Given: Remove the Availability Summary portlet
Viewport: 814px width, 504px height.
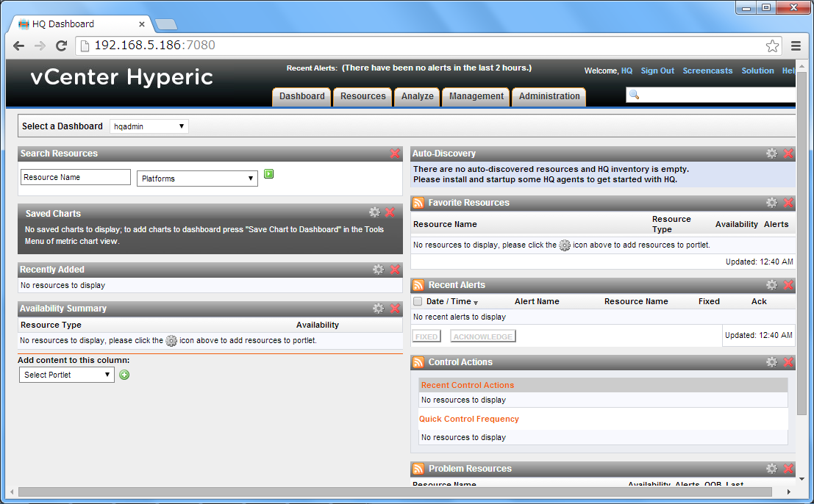Looking at the screenshot, I should (x=395, y=309).
